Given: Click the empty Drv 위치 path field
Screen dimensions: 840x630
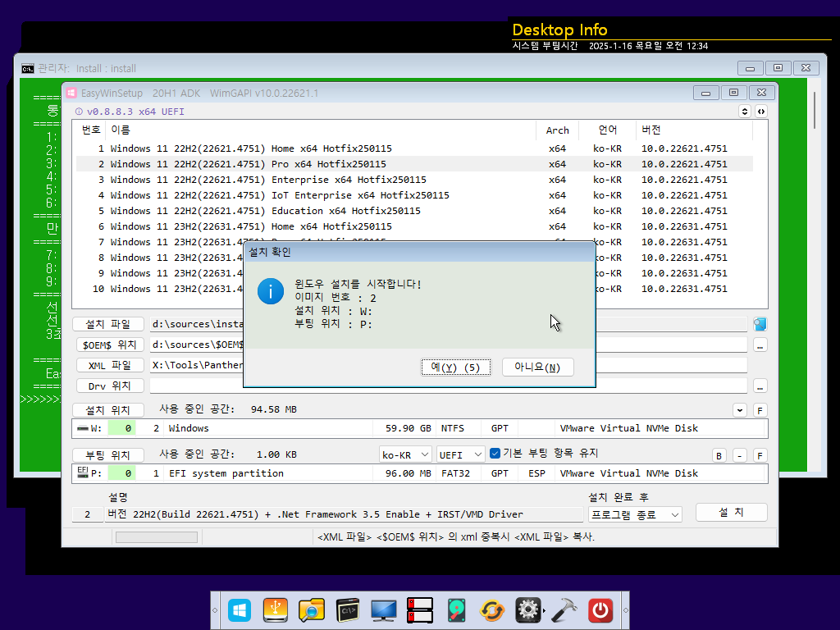Looking at the screenshot, I should click(448, 386).
